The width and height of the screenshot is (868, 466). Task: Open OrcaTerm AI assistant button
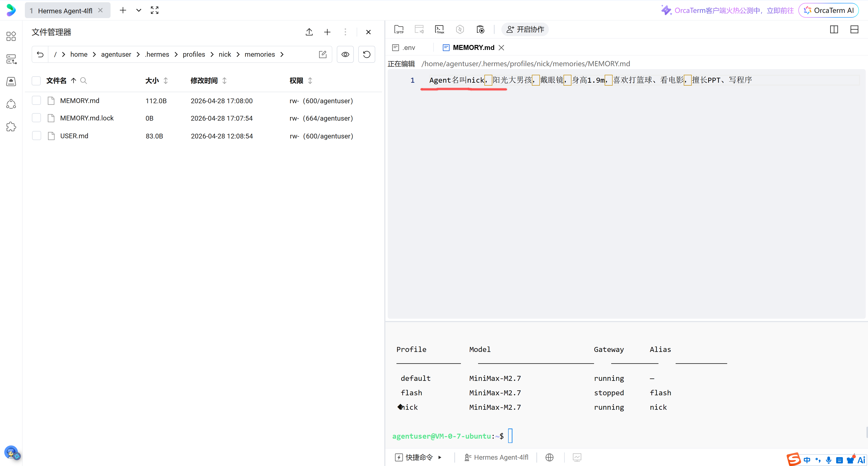coord(829,10)
